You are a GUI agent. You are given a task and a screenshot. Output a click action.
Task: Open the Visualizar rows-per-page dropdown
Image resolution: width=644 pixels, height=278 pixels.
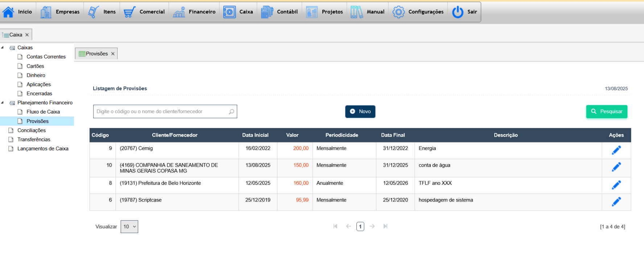(x=129, y=227)
